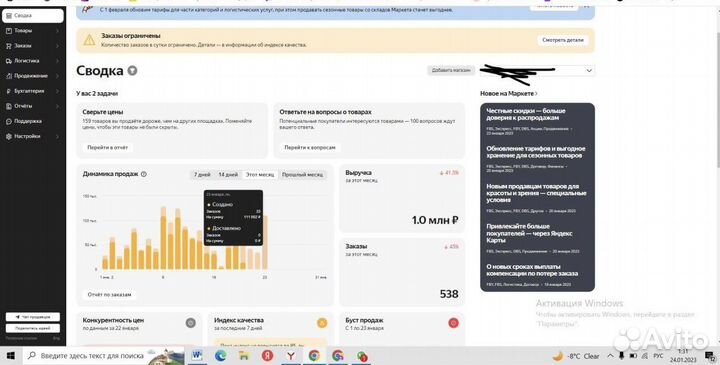720x365 pixels.
Task: Open the first Chrome icon in taskbar
Action: 314,355
